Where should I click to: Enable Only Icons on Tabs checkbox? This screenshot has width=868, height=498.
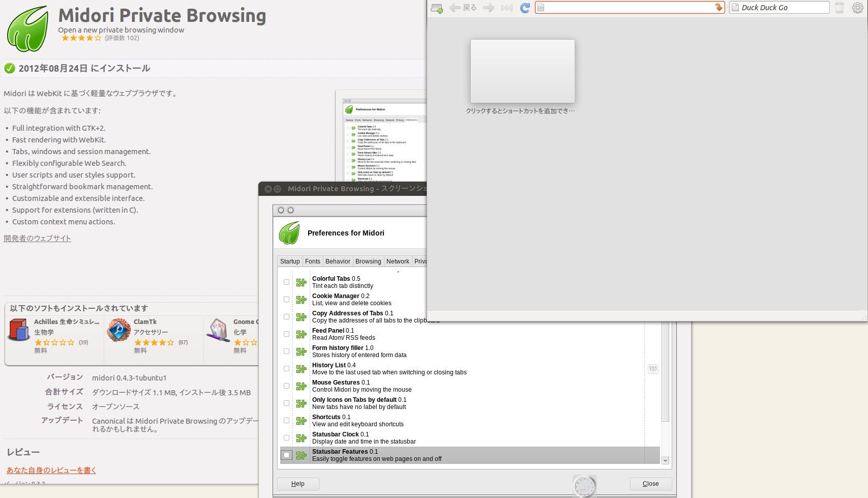pos(286,403)
